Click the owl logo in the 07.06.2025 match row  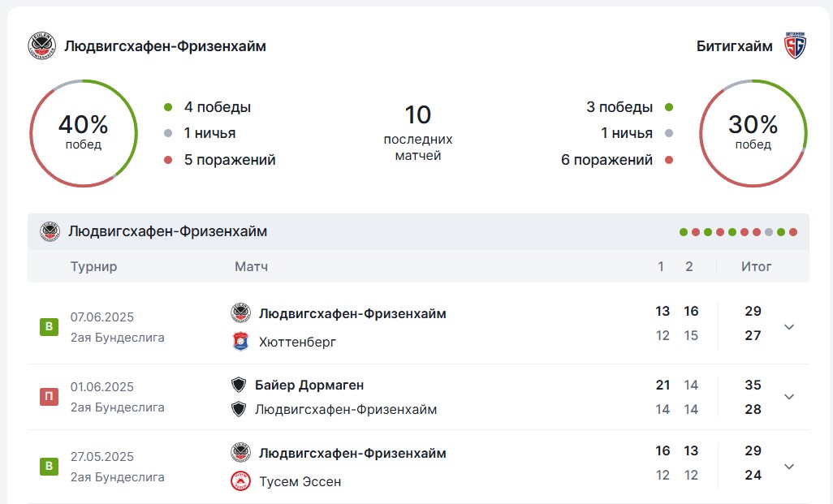[x=240, y=313]
